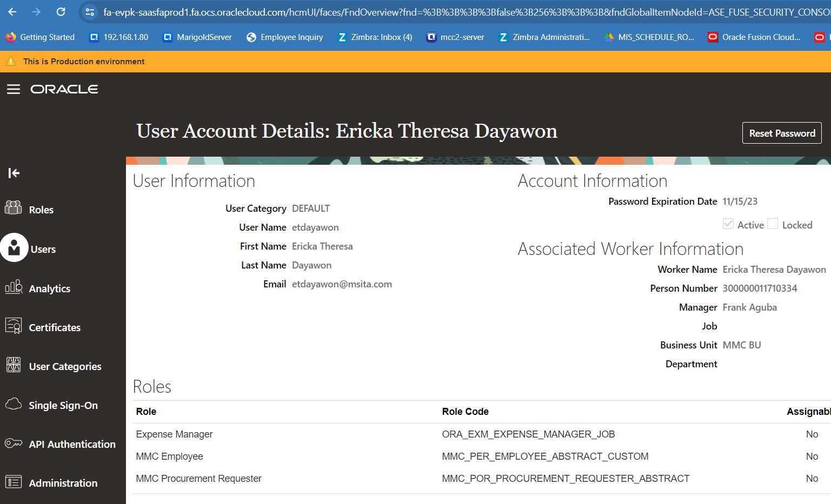Open the Getting Started bookmark
Image resolution: width=831 pixels, height=504 pixels.
coord(41,37)
